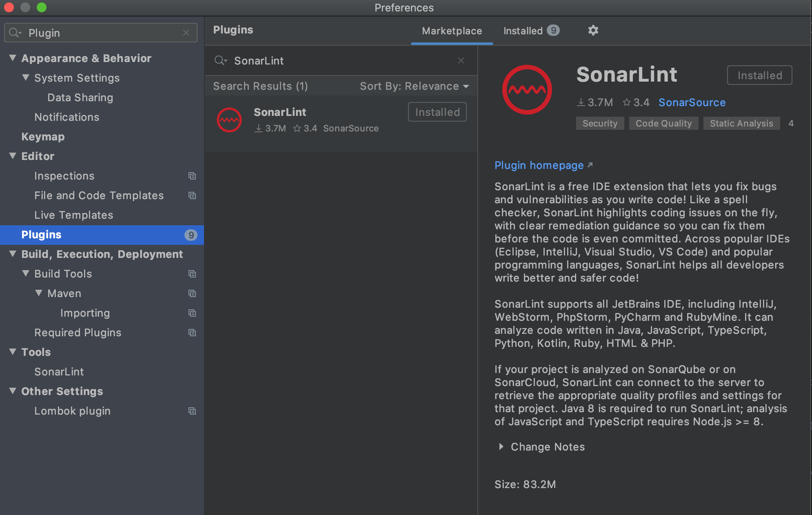Open the SonarSource vendor link
The width and height of the screenshot is (812, 515).
[x=692, y=102]
